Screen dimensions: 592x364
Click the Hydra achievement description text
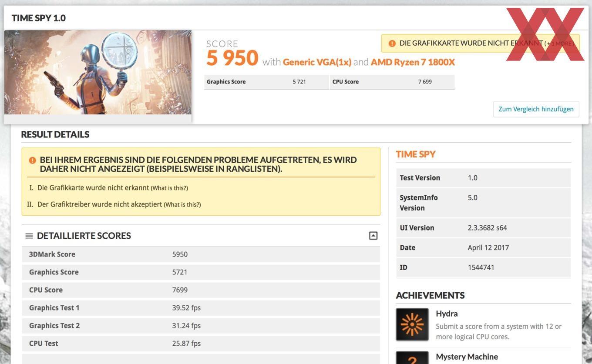pyautogui.click(x=498, y=332)
